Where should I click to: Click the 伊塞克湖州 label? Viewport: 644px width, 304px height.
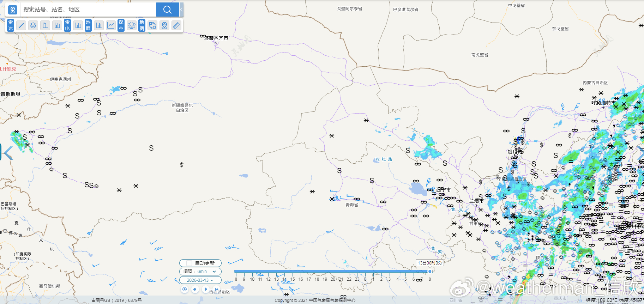[x=60, y=79]
